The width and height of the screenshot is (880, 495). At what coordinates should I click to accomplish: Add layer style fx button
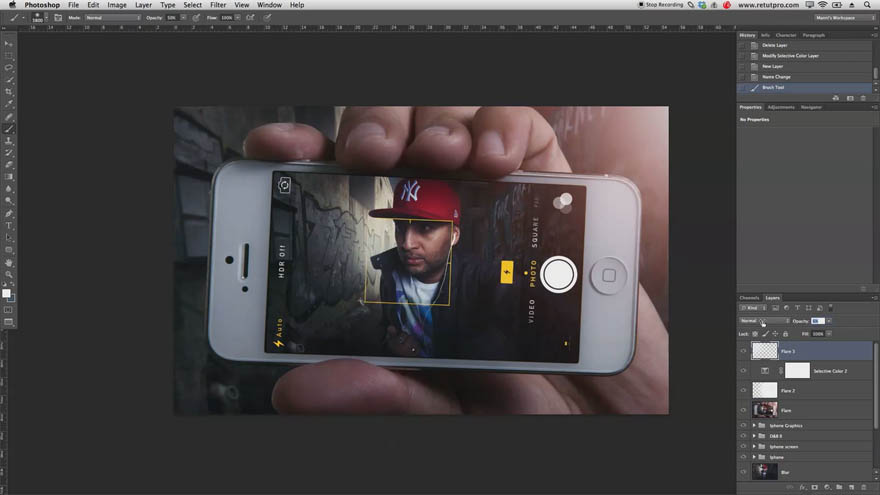[x=802, y=487]
